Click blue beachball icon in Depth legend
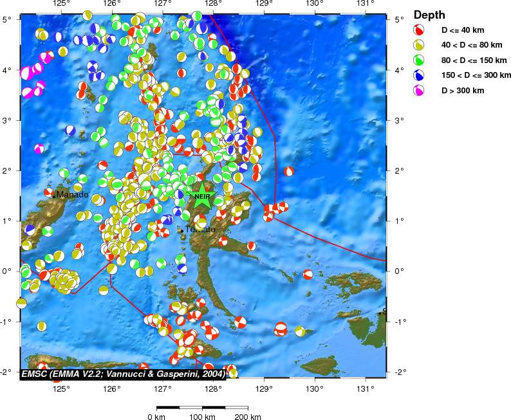511x420 pixels. pos(419,75)
